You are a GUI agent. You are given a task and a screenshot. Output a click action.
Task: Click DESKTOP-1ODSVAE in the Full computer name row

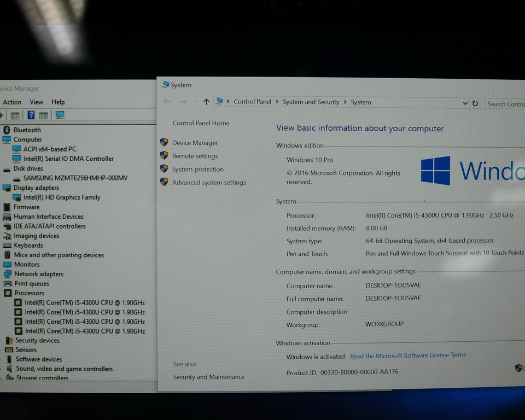pyautogui.click(x=393, y=298)
